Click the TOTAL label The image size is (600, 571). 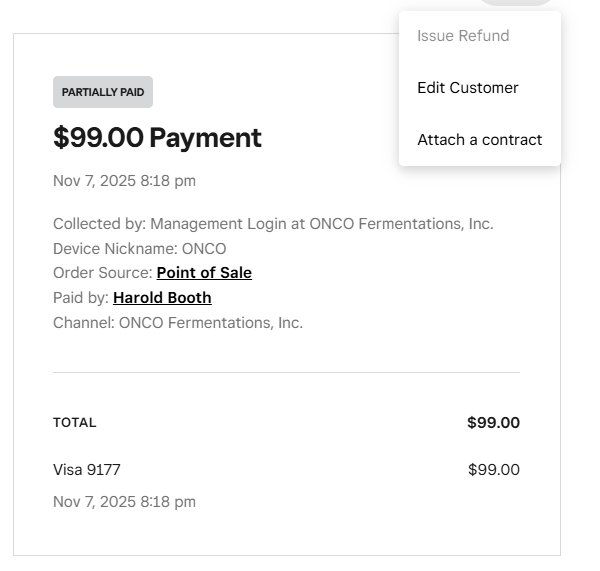(x=75, y=423)
